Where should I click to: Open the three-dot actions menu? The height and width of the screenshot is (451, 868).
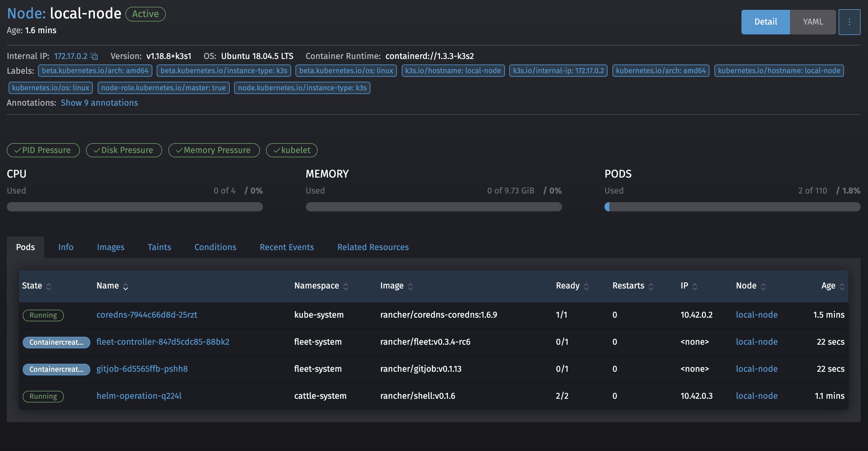[x=849, y=22]
